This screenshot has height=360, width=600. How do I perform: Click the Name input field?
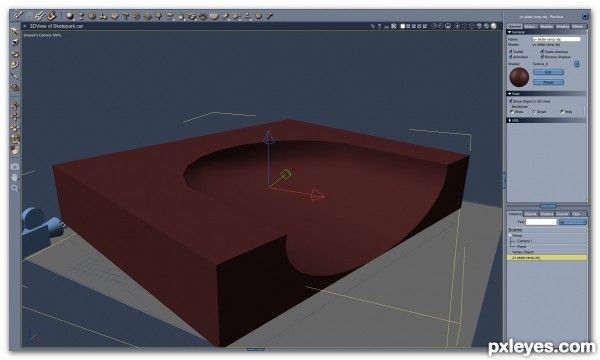click(556, 39)
